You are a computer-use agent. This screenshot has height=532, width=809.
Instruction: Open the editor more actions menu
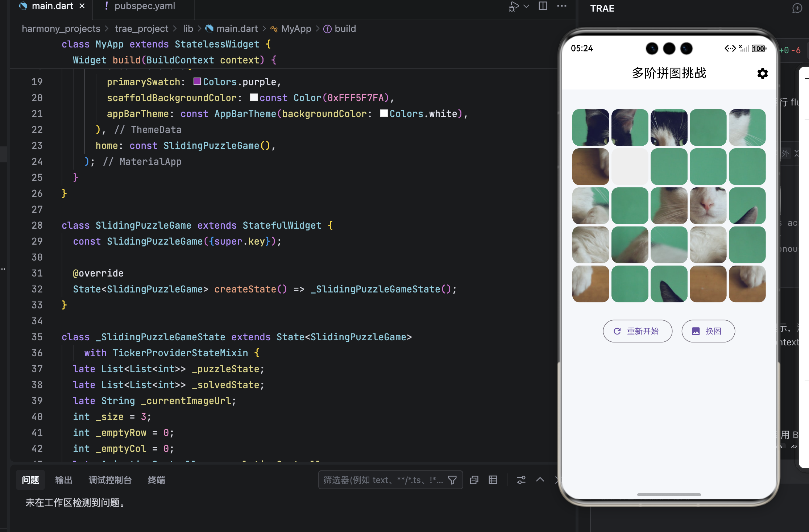[561, 6]
